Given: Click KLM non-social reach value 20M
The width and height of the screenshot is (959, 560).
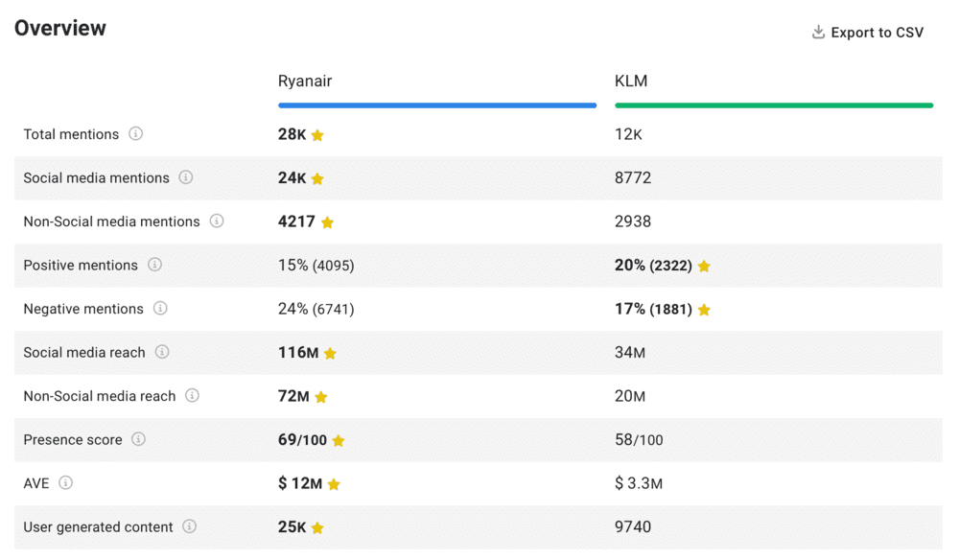Looking at the screenshot, I should coord(630,396).
